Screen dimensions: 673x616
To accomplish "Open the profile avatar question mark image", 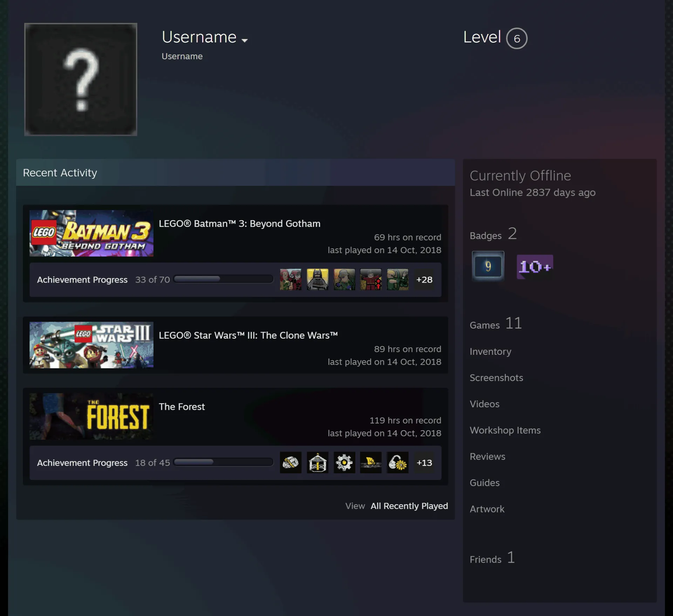I will 81,79.
